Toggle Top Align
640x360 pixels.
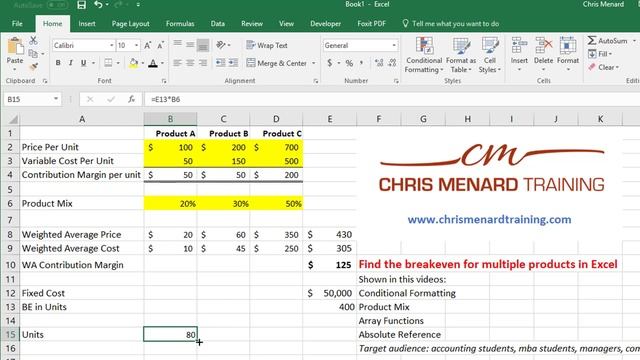tap(177, 44)
